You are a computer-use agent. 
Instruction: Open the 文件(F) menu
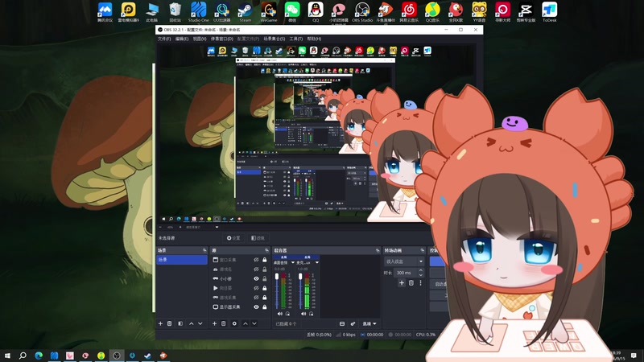coord(164,39)
